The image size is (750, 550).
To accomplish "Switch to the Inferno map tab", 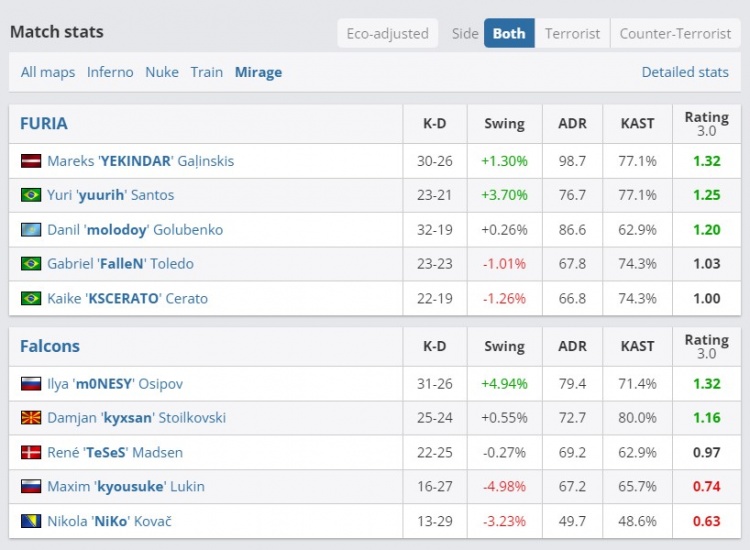I will pyautogui.click(x=110, y=72).
